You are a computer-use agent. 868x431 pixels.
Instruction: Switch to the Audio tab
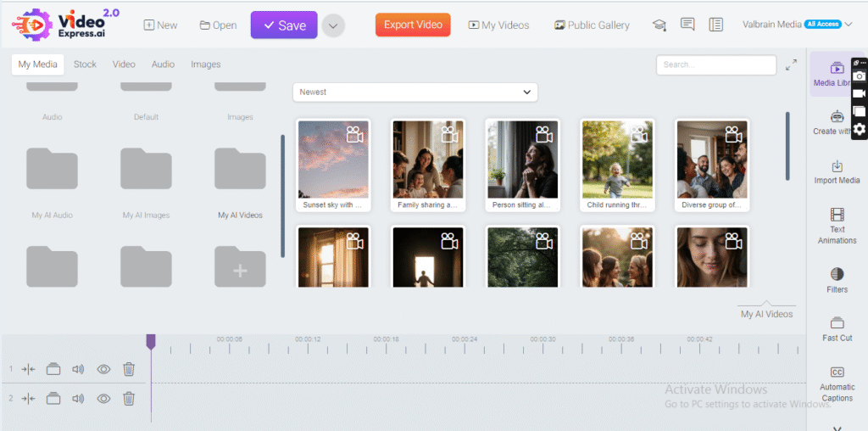pos(163,64)
